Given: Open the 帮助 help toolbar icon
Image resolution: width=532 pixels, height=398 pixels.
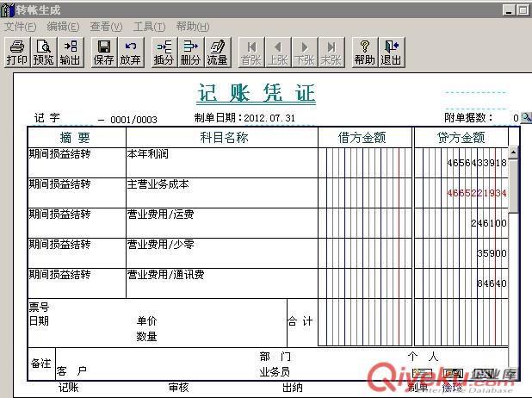Looking at the screenshot, I should click(x=365, y=53).
